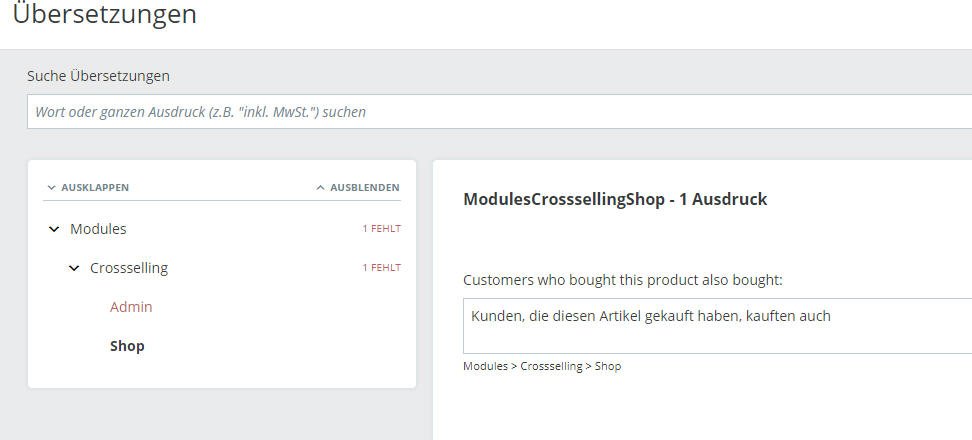
Task: Click the Übersetzungen page title
Action: coord(104,15)
